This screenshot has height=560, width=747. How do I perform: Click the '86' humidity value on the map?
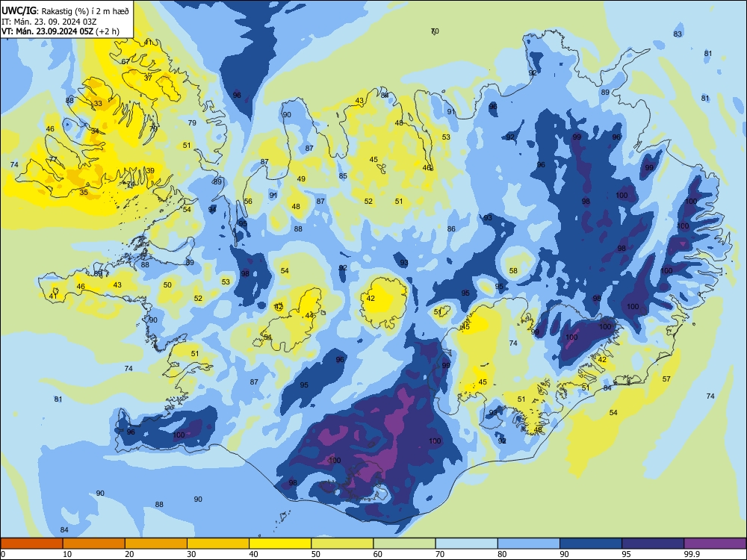(451, 229)
